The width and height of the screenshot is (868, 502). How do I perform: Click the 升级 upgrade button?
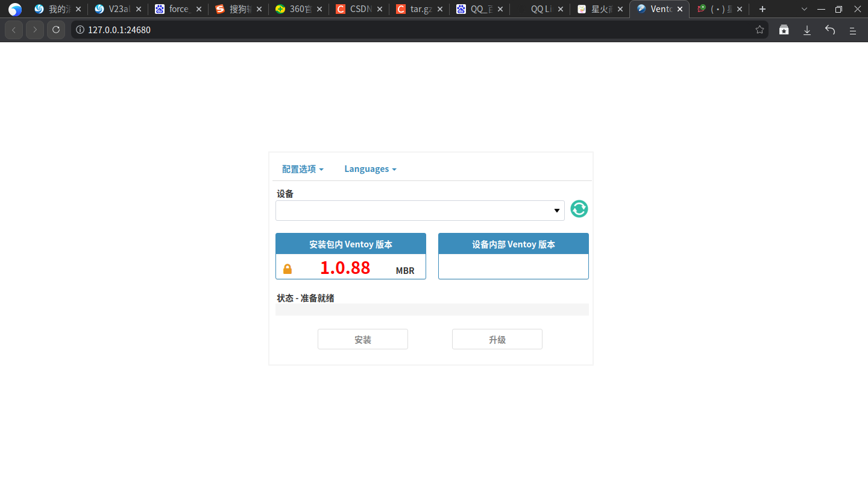[x=497, y=339]
